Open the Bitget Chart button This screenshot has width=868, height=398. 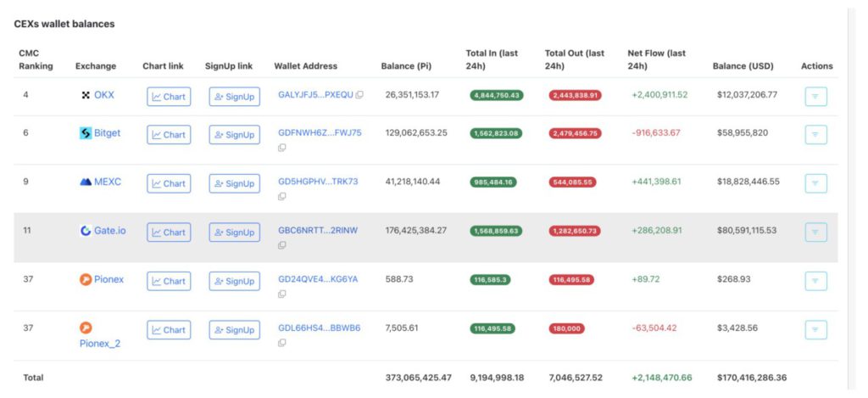pos(169,135)
